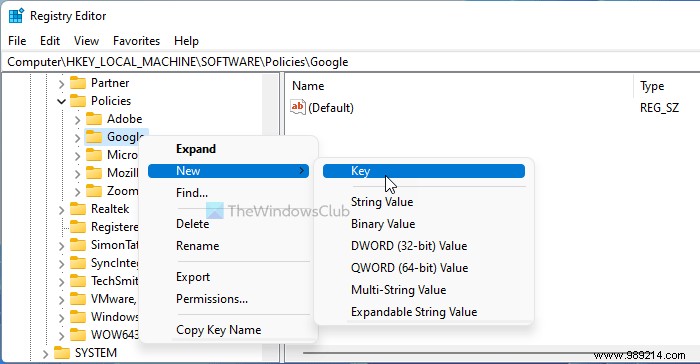This screenshot has width=700, height=364.
Task: Click the Policies folder icon
Action: [x=78, y=101]
